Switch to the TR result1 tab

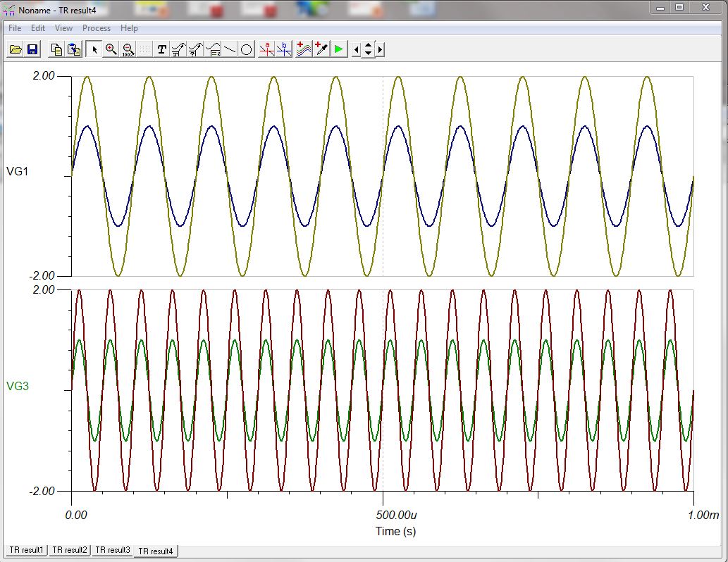click(x=27, y=550)
